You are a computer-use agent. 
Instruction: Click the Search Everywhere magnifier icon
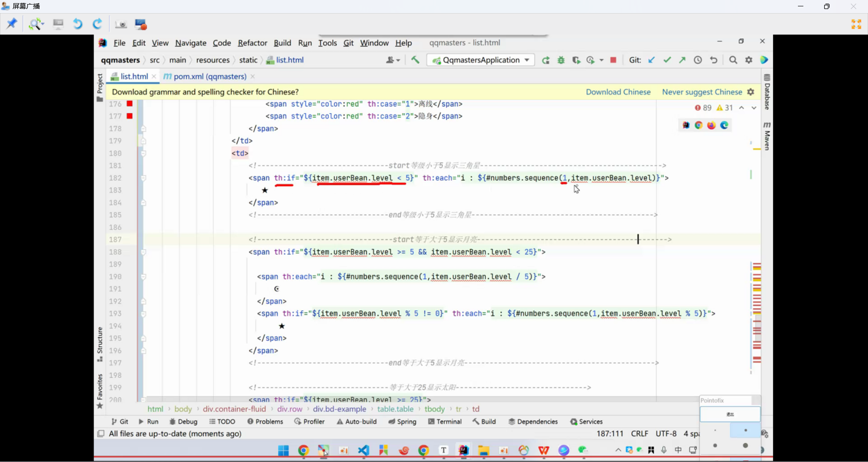click(733, 60)
